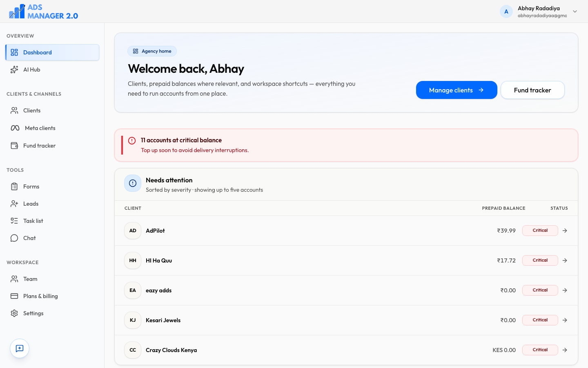
Task: Click the Forms clipboard icon
Action: (x=14, y=186)
